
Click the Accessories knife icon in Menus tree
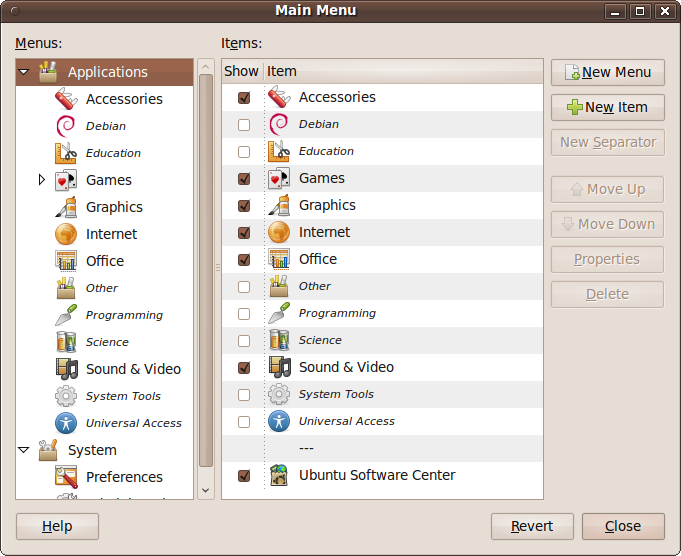pyautogui.click(x=66, y=99)
